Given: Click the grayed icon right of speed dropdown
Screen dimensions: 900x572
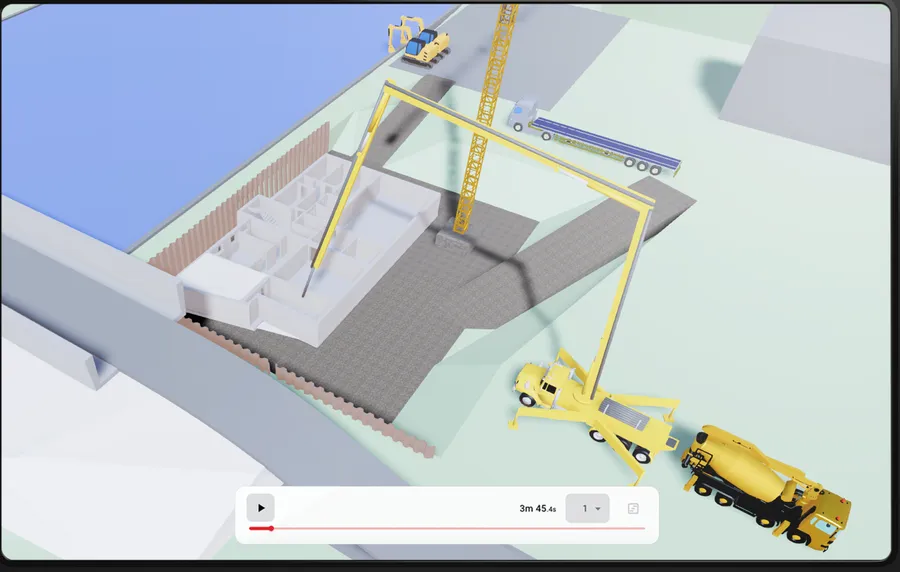Looking at the screenshot, I should tap(633, 508).
